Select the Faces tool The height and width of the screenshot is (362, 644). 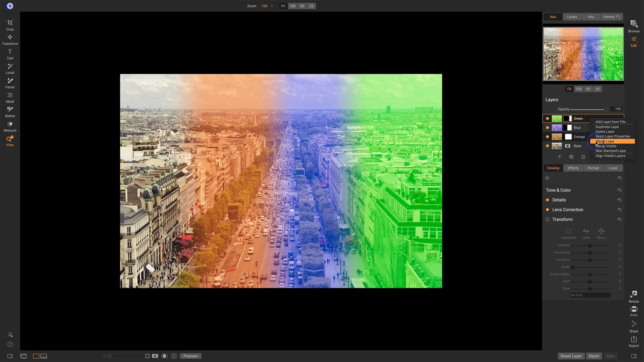pyautogui.click(x=10, y=83)
